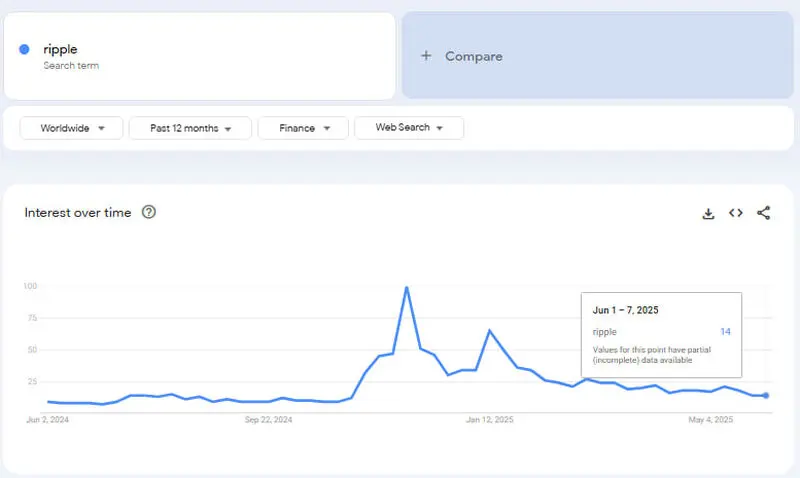Click the tooltip value 14
This screenshot has width=800, height=478.
(726, 332)
